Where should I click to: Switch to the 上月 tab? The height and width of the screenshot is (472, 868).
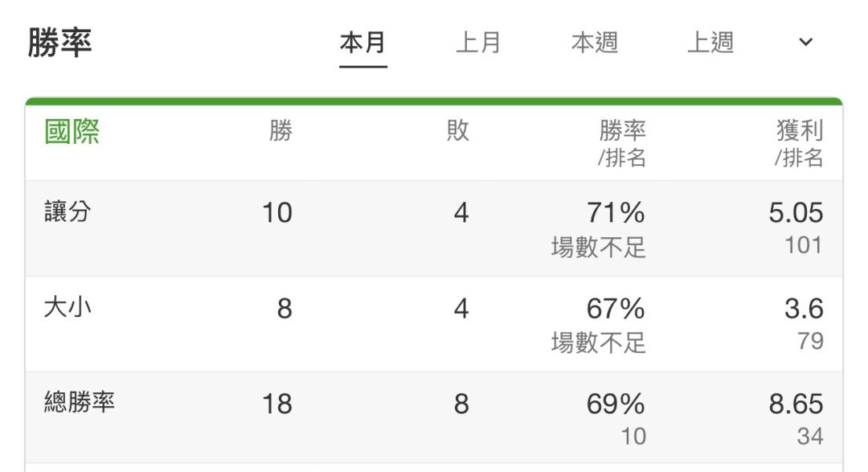pyautogui.click(x=479, y=43)
